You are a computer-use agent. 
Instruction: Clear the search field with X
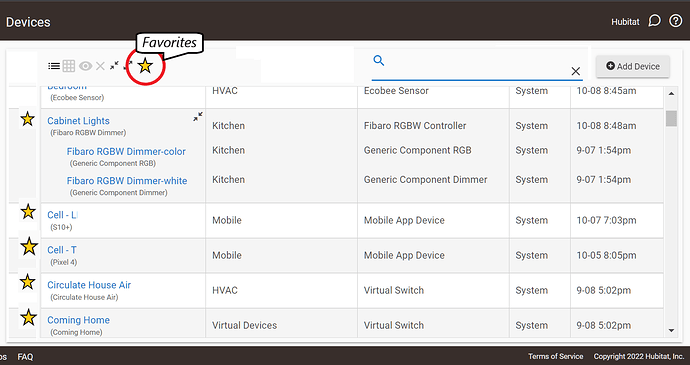click(576, 71)
